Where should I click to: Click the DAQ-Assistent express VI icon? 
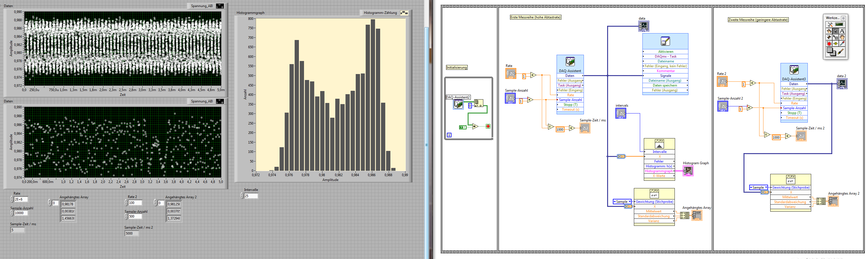point(570,62)
